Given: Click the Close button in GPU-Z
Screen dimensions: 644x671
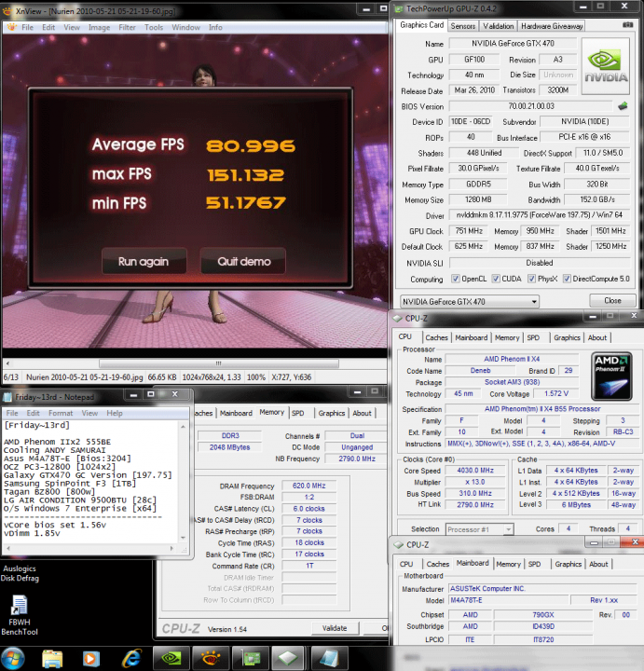Looking at the screenshot, I should [x=612, y=300].
